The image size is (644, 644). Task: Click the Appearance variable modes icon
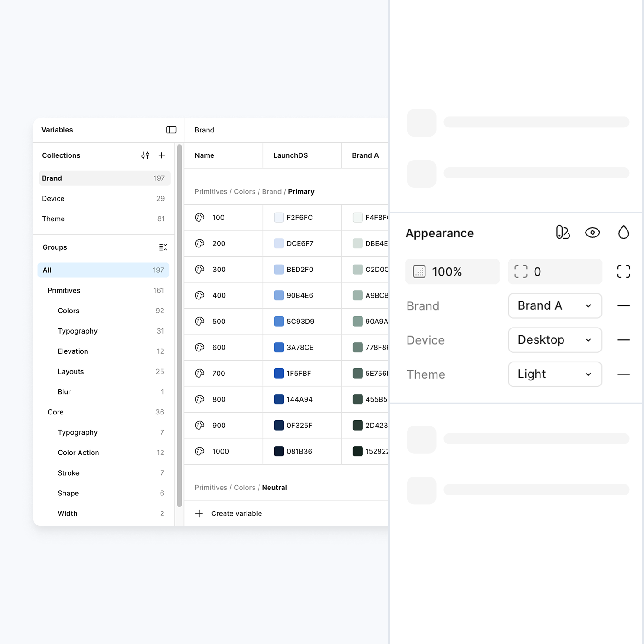coord(563,233)
